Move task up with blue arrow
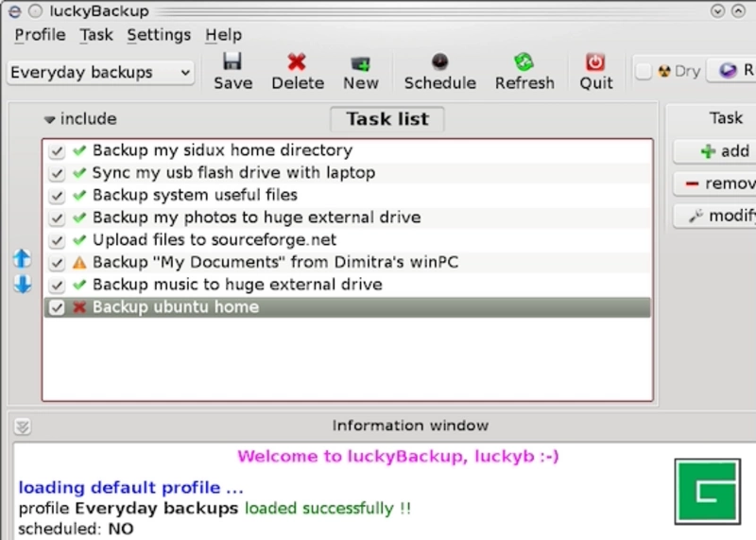 (x=23, y=258)
